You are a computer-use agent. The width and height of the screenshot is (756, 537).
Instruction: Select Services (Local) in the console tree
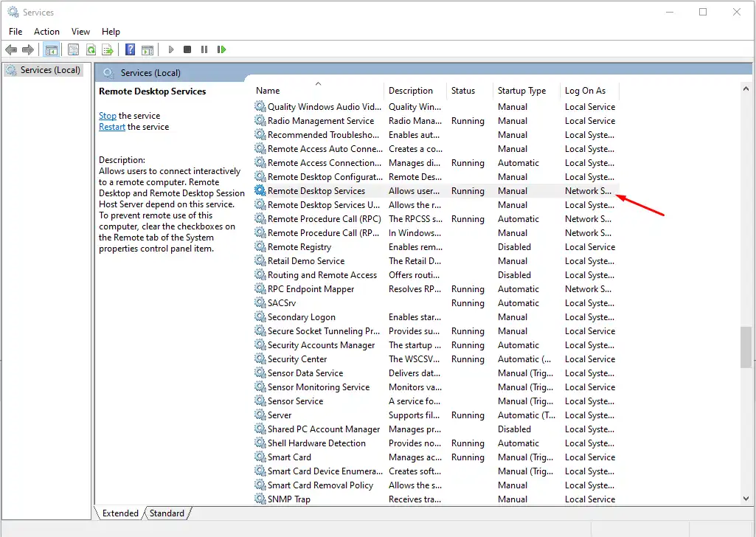pos(51,70)
